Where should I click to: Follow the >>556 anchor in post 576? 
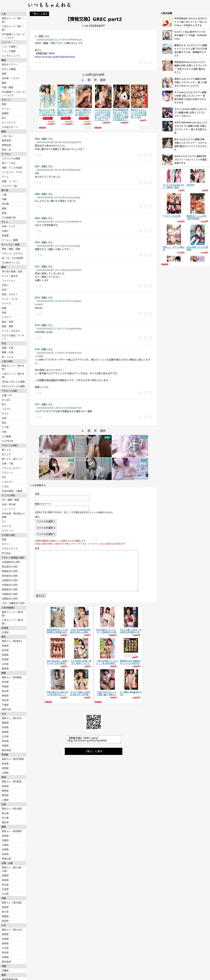pyautogui.click(x=39, y=356)
